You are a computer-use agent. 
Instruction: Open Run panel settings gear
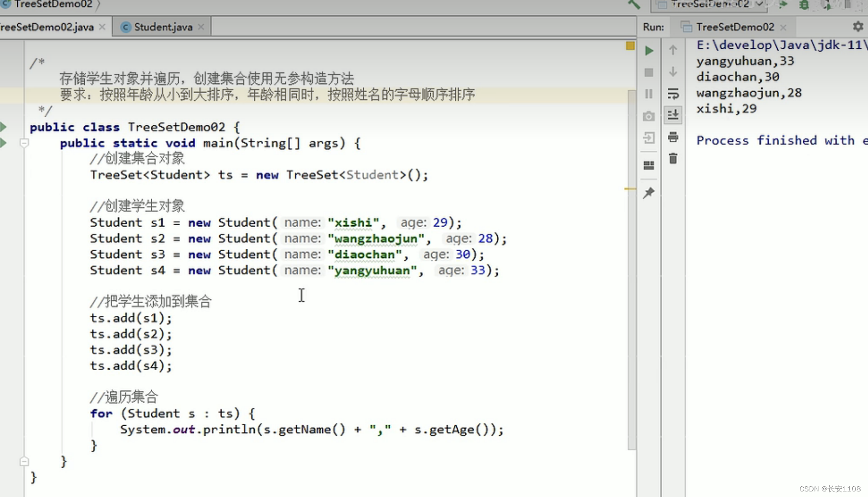point(858,27)
